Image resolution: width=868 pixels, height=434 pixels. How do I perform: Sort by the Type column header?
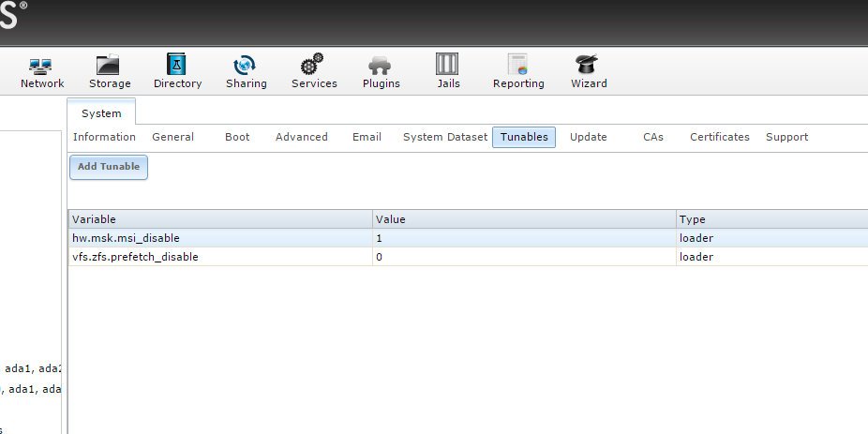pos(771,219)
